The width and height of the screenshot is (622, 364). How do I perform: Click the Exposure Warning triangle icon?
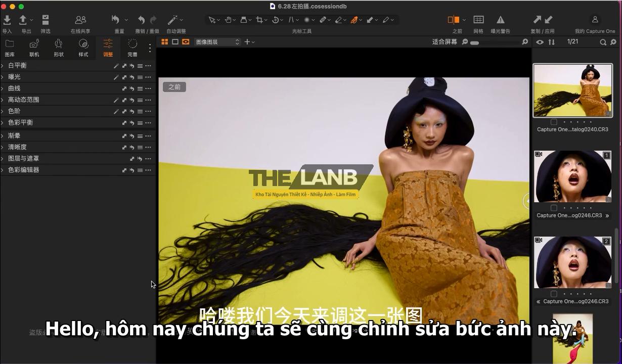pos(500,20)
